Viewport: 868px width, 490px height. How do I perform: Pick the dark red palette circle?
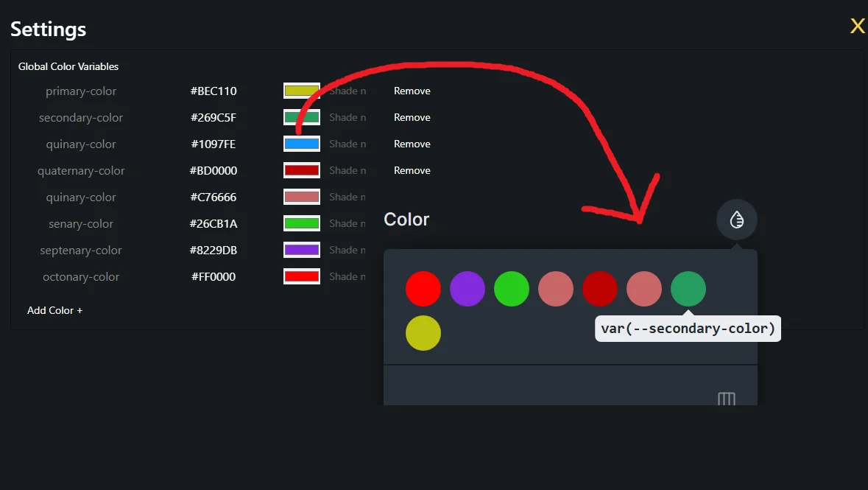[600, 289]
